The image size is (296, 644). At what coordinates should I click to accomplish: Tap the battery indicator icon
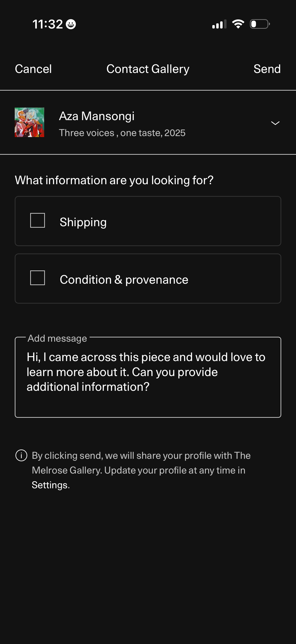pyautogui.click(x=259, y=24)
